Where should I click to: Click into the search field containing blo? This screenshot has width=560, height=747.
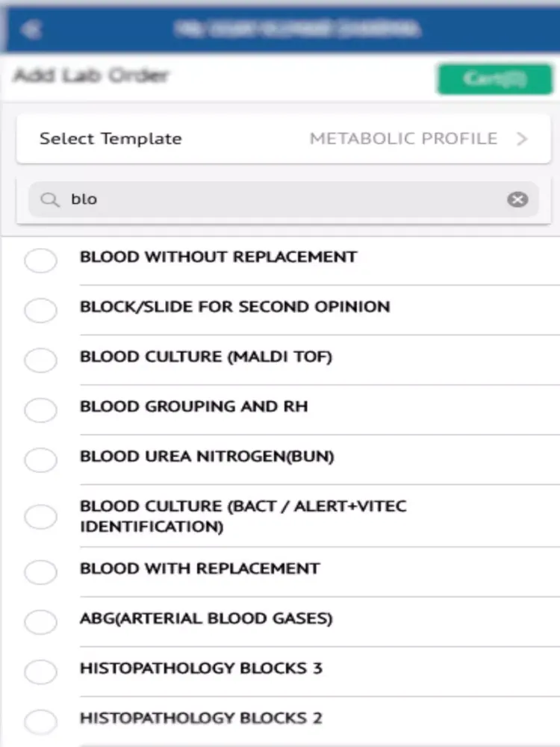283,199
